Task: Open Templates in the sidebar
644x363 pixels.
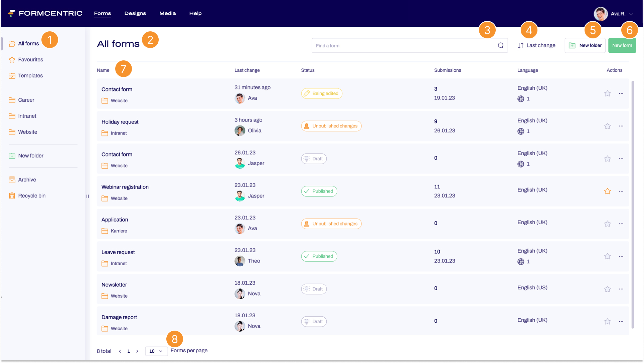Action: click(x=26, y=76)
